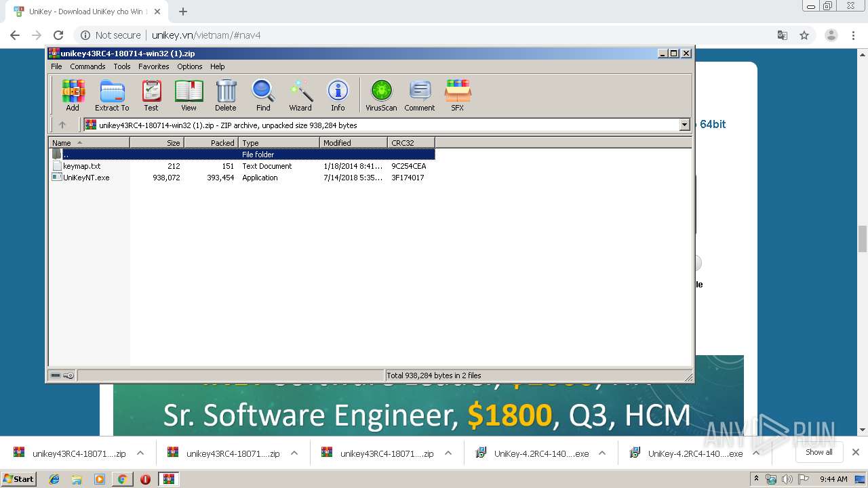Open the Action Center flag icon
Viewport: 868px width, 488px height.
[804, 479]
